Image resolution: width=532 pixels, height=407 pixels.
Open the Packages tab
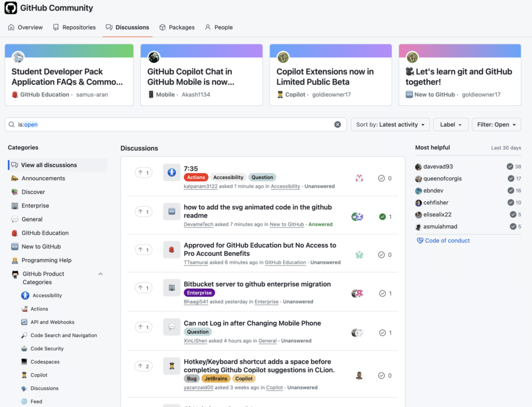click(x=177, y=27)
